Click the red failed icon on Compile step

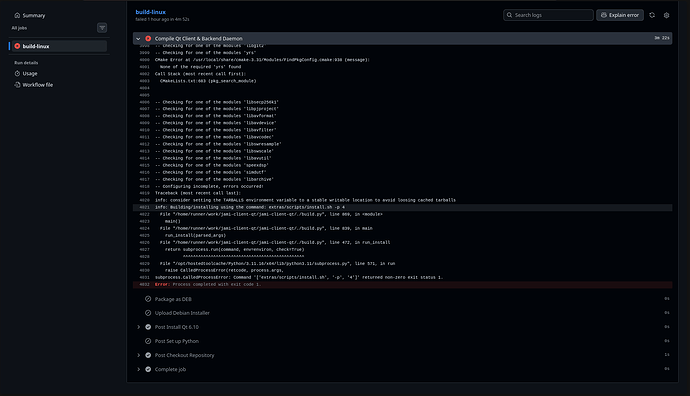[148, 39]
